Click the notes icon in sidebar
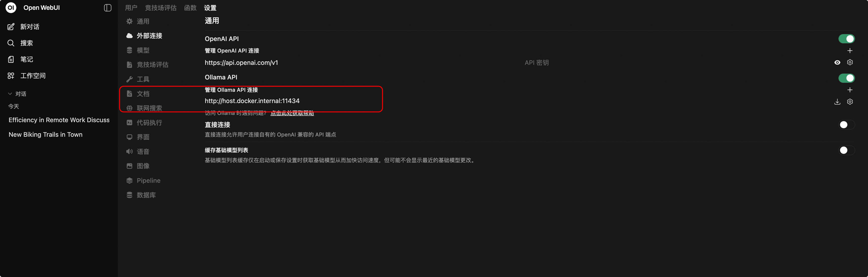The width and height of the screenshot is (868, 277). click(11, 59)
